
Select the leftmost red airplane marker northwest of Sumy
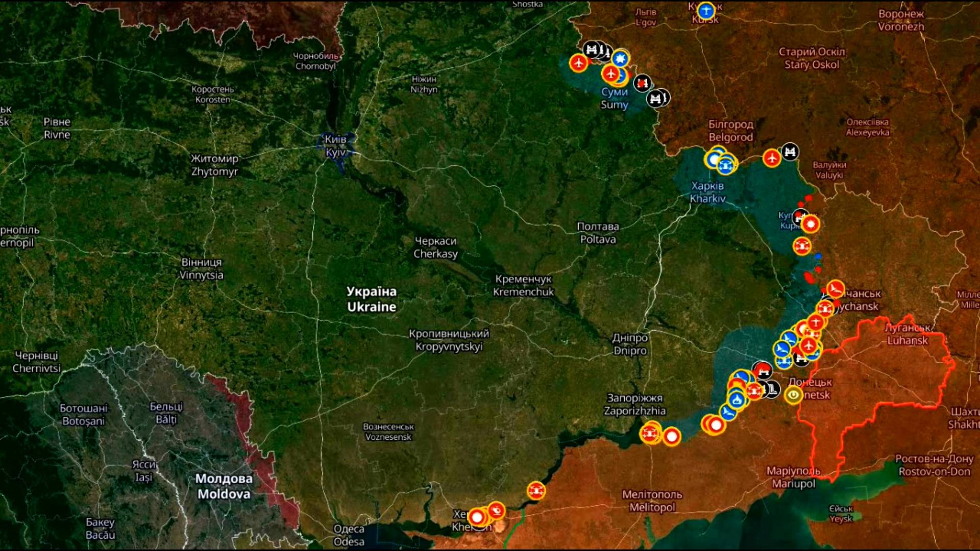coord(578,63)
